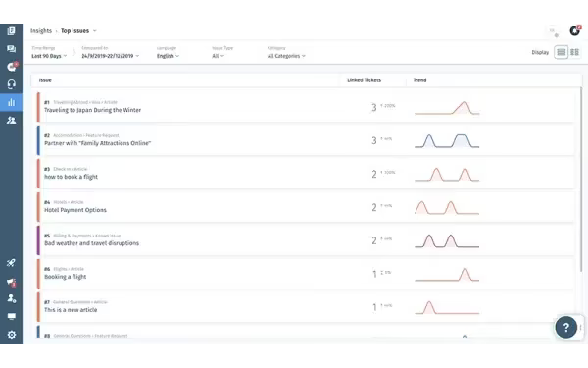The height and width of the screenshot is (368, 588).
Task: Click the trend sparkline for This is a new article
Action: [447, 307]
